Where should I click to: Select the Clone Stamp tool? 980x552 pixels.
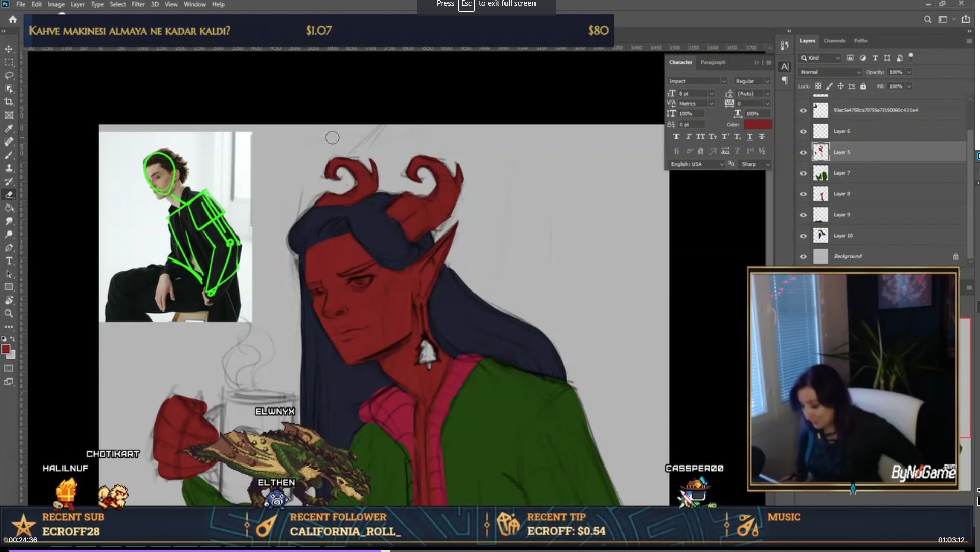click(9, 168)
